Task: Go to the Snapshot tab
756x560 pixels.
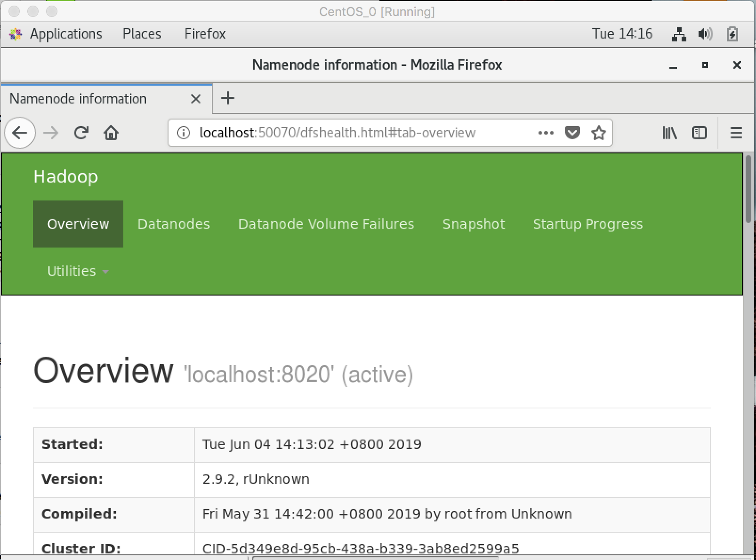Action: [x=474, y=224]
